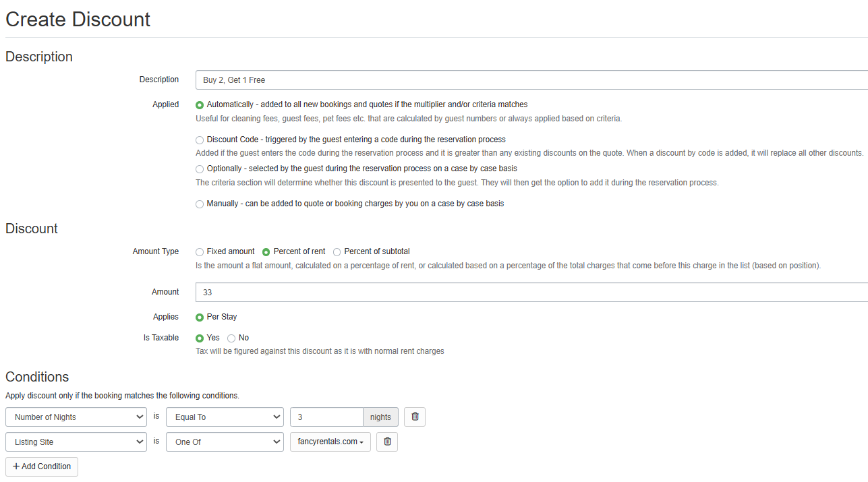Delete the Listing Site condition
The width and height of the screenshot is (868, 482).
[x=387, y=442]
